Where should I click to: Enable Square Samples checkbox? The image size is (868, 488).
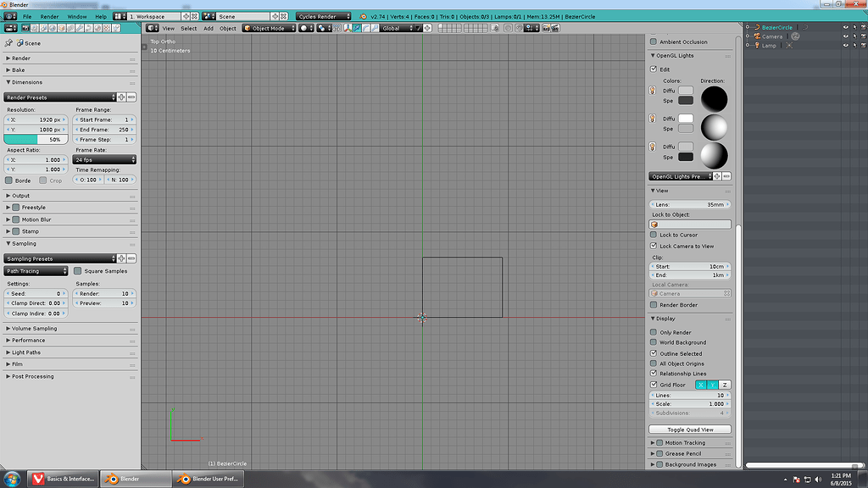77,271
